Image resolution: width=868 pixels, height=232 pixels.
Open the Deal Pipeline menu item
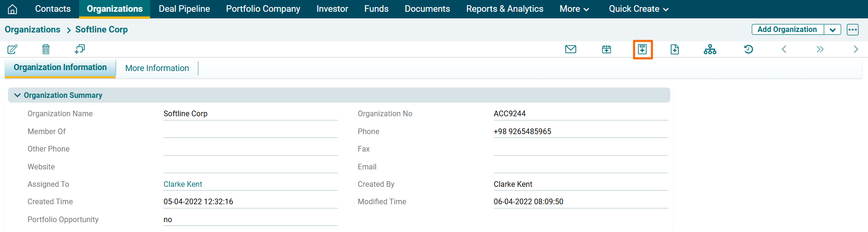(185, 9)
